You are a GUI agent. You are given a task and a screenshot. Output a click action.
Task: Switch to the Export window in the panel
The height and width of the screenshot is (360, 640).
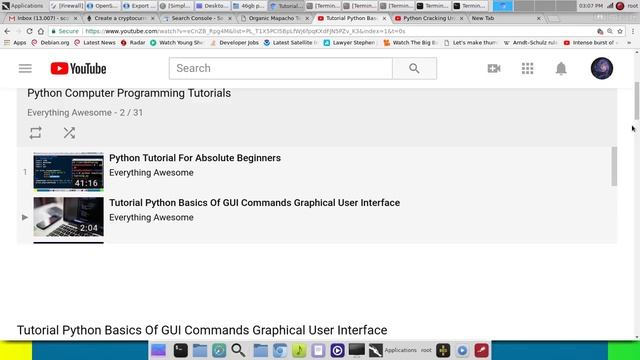pos(140,6)
